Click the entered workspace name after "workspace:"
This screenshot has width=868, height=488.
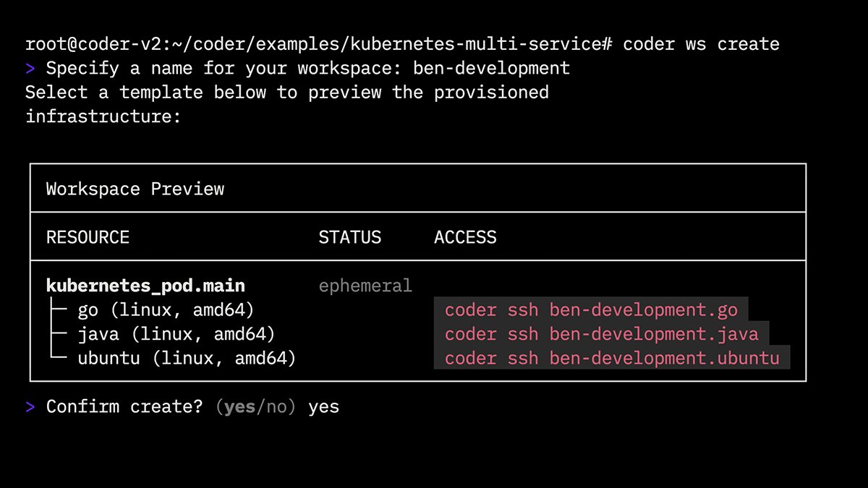click(492, 69)
